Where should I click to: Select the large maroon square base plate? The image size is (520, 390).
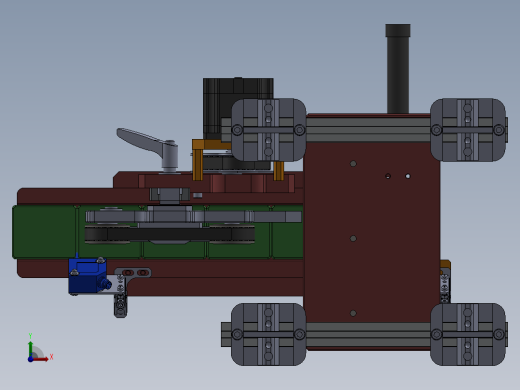point(372,232)
